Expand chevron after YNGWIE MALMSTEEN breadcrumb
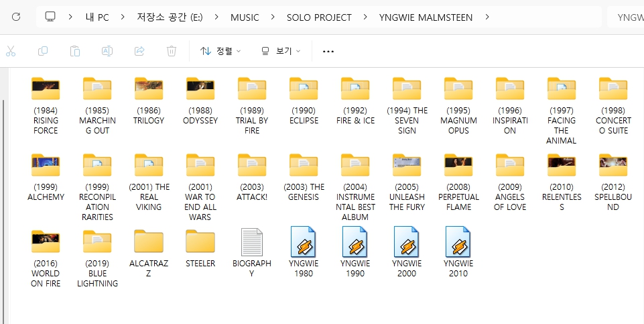Image resolution: width=644 pixels, height=324 pixels. pyautogui.click(x=487, y=17)
